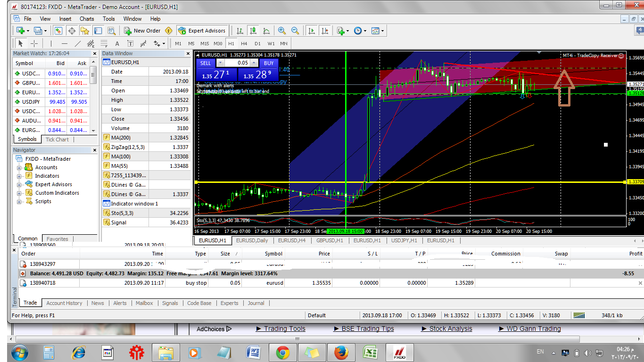Click the BUY one-click button
Viewport: 644px width, 362px height.
pyautogui.click(x=269, y=63)
